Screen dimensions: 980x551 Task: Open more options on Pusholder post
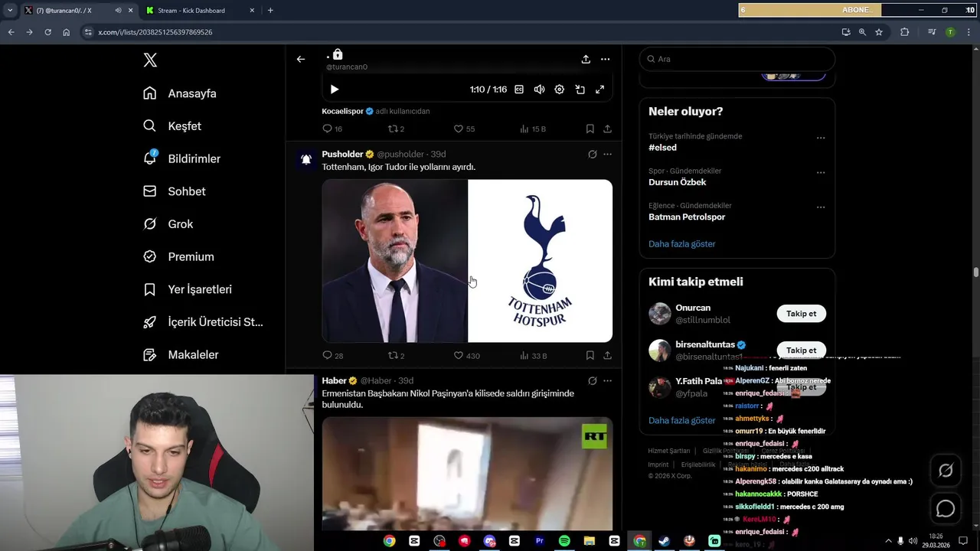[x=607, y=154]
